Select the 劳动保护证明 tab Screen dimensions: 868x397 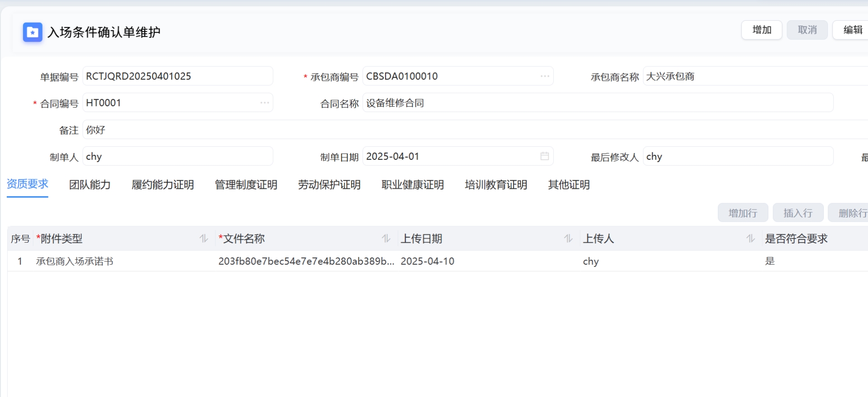pos(329,185)
